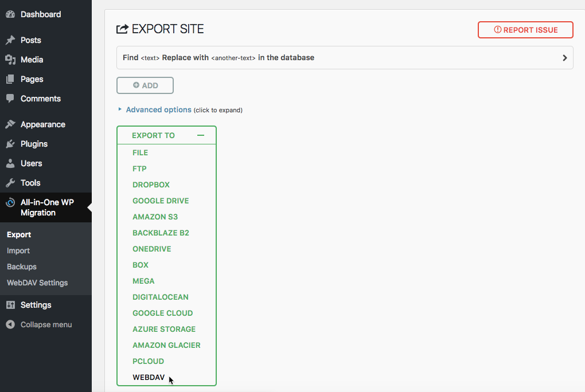Select WebDAV export destination
The width and height of the screenshot is (585, 392).
tap(149, 377)
